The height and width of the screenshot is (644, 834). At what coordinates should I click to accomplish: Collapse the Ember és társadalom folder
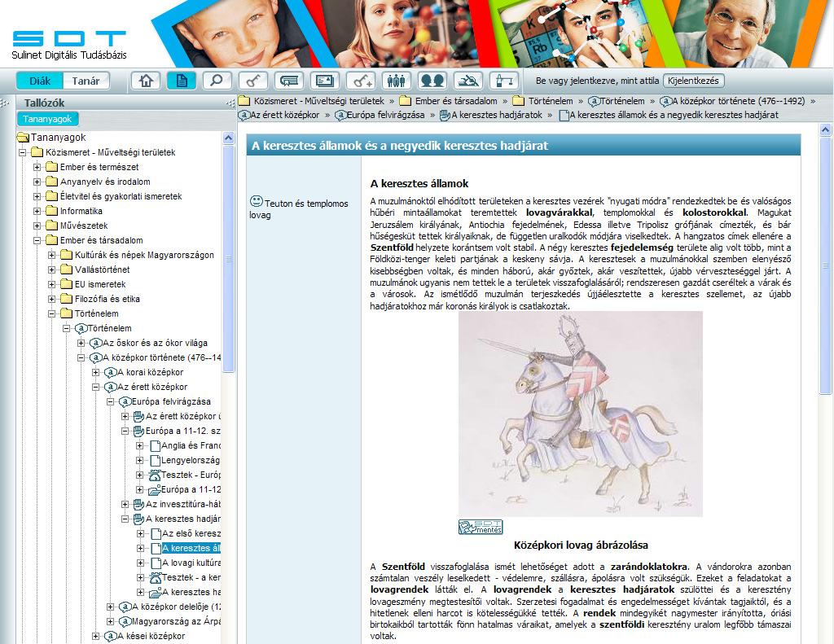[x=37, y=240]
